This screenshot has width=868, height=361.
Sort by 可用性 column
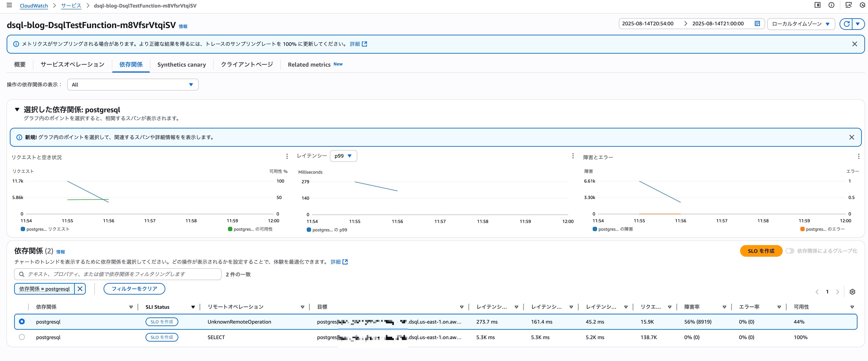pos(852,307)
